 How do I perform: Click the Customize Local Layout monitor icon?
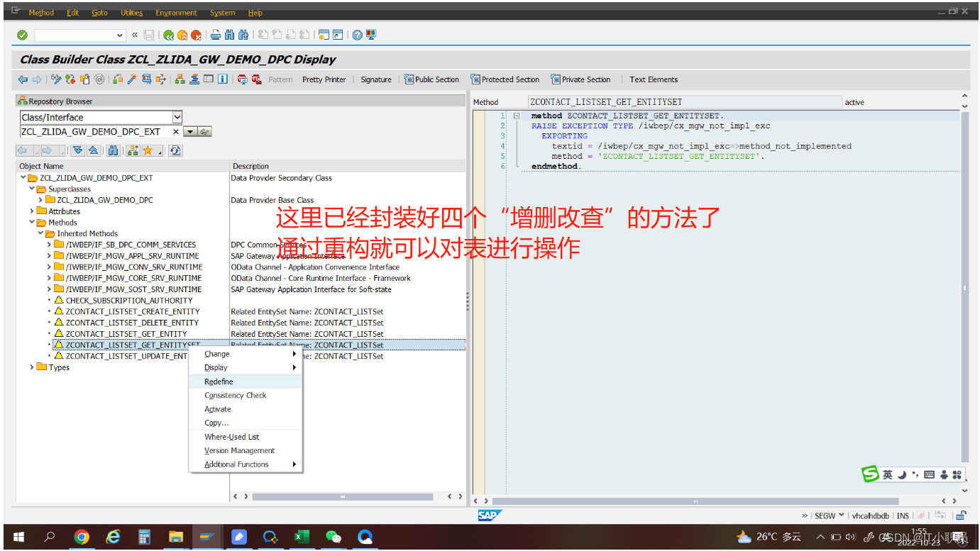point(371,35)
